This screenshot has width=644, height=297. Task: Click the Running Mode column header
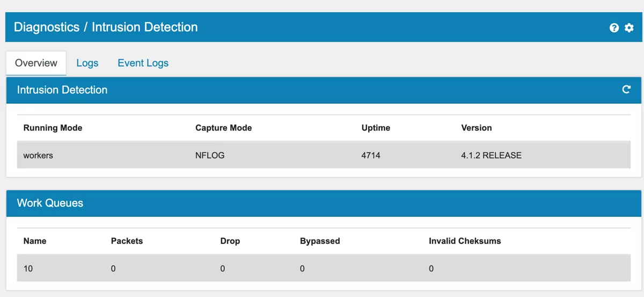(53, 128)
